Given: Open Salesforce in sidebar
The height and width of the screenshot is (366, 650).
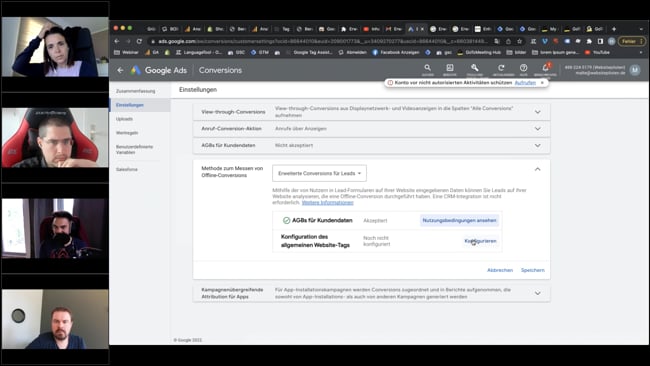Looking at the screenshot, I should [x=127, y=170].
